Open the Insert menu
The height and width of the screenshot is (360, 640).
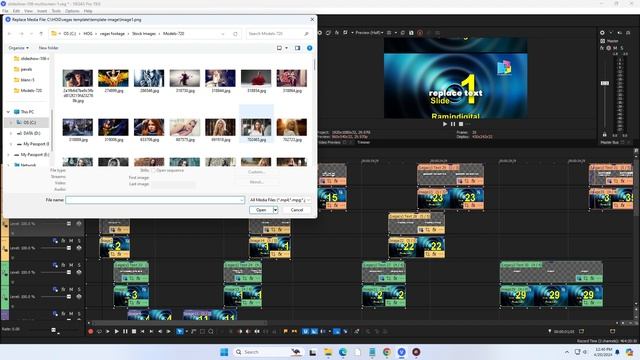point(42,11)
